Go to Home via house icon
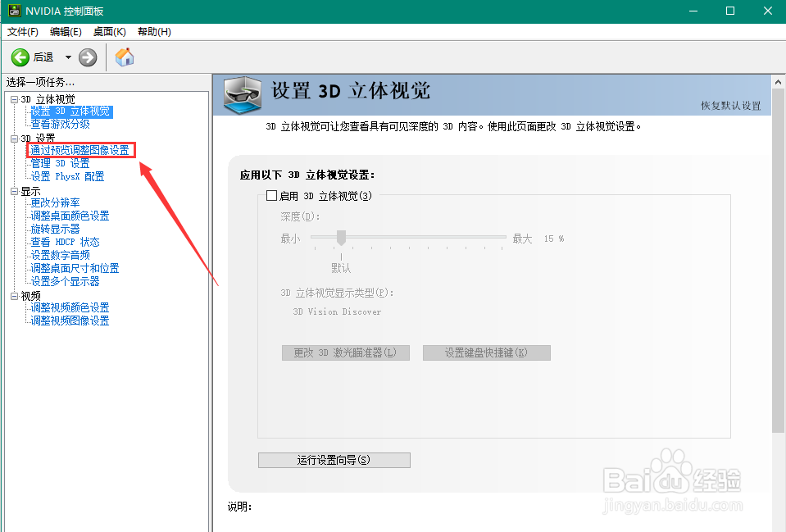The width and height of the screenshot is (786, 532). click(x=125, y=57)
